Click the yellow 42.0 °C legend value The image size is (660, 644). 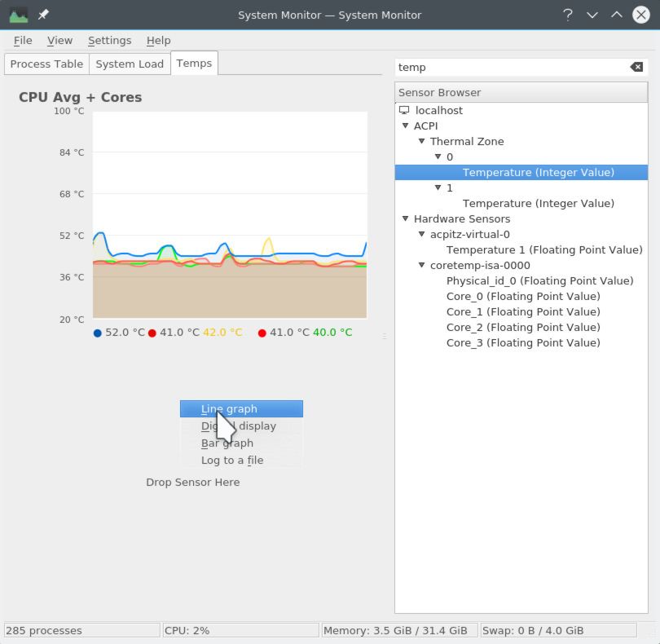point(222,333)
